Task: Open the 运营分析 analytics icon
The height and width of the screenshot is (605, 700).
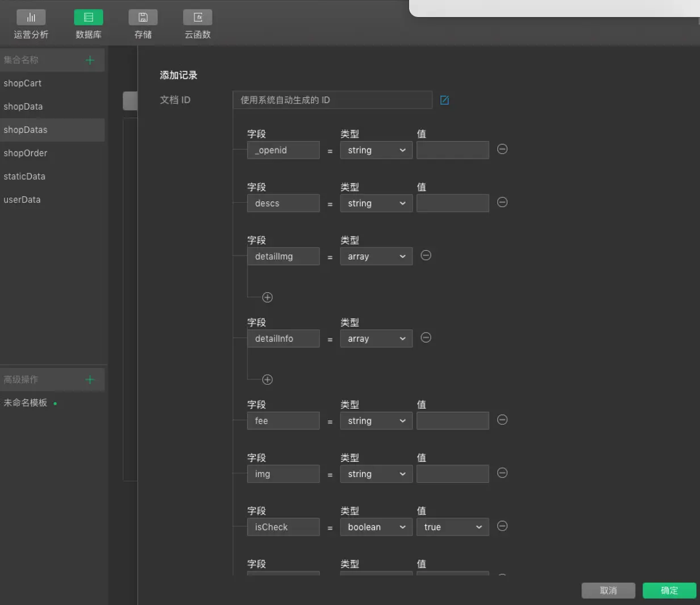Action: pyautogui.click(x=31, y=17)
